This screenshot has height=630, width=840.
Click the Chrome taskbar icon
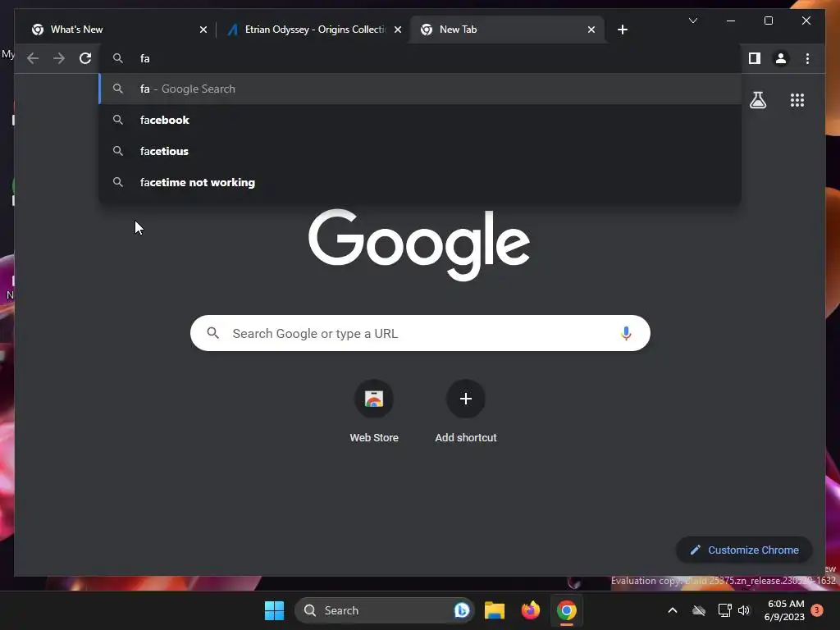[x=566, y=610]
